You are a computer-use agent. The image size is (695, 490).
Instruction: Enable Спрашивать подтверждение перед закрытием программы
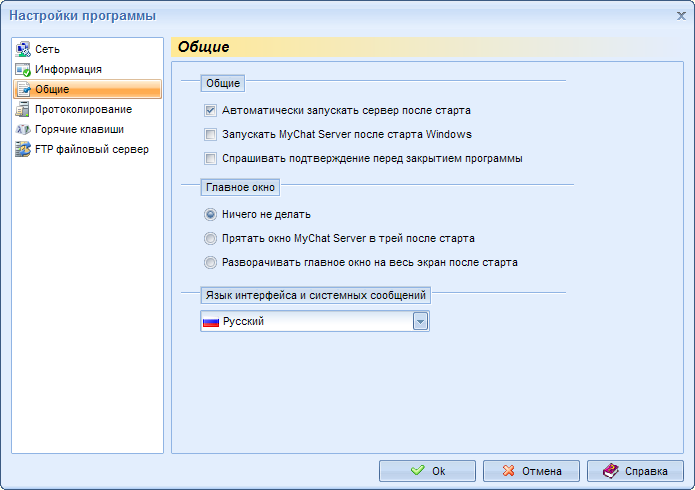pyautogui.click(x=211, y=158)
